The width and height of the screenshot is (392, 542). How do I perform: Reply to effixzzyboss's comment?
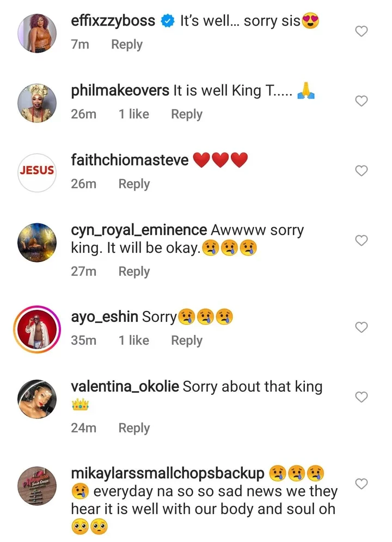click(x=127, y=45)
